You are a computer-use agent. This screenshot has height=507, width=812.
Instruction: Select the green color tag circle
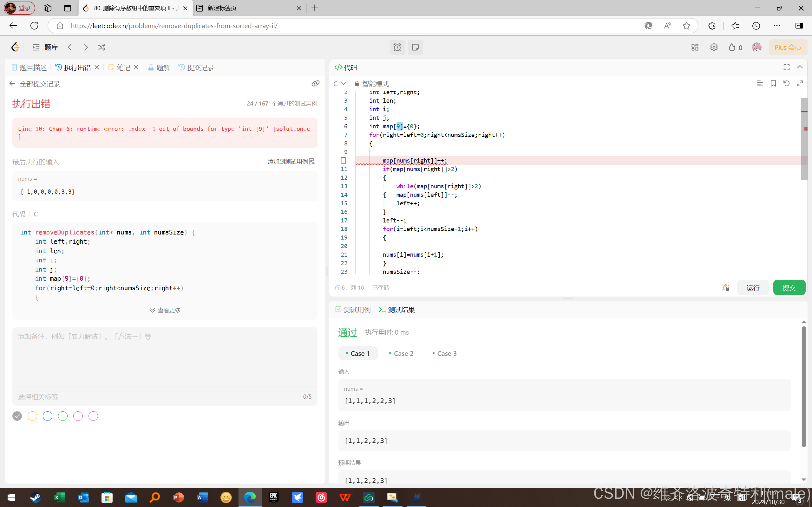pyautogui.click(x=63, y=416)
